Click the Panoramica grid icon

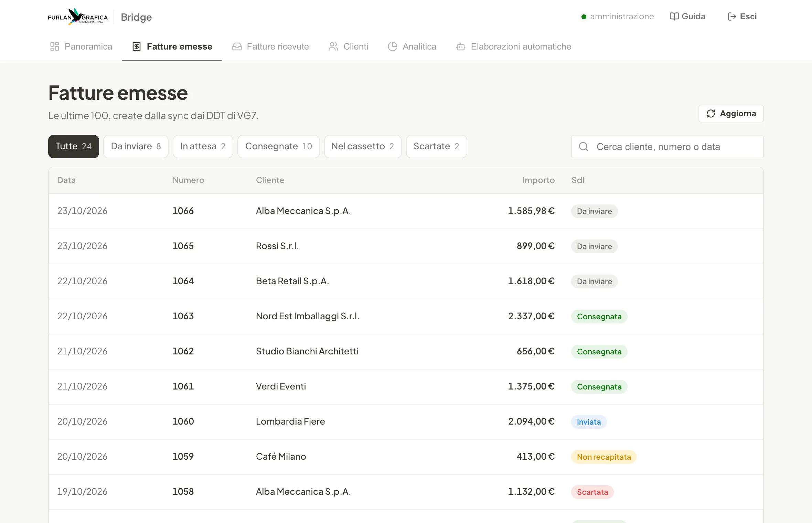click(55, 46)
